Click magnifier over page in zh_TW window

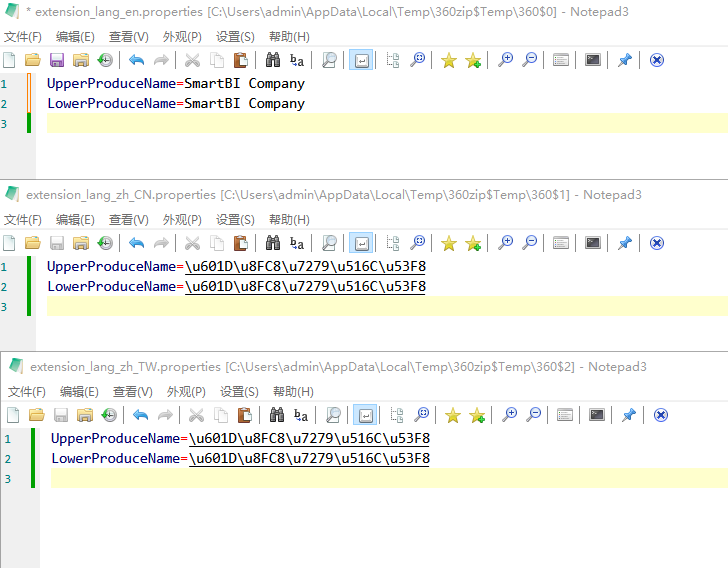coord(333,415)
